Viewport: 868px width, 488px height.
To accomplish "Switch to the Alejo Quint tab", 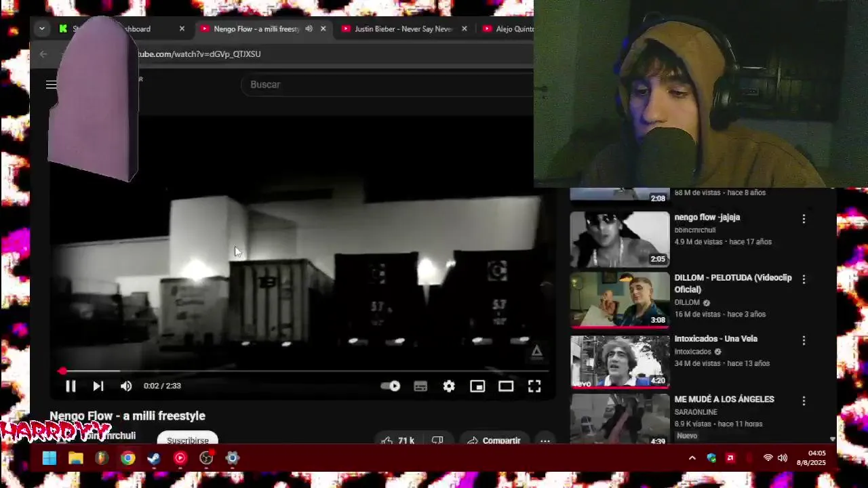I will coord(509,29).
